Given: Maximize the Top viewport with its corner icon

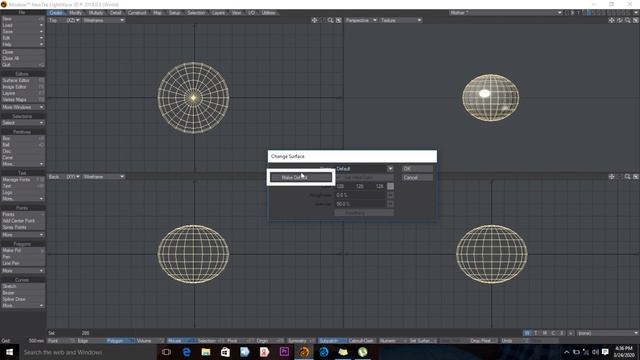Looking at the screenshot, I should pyautogui.click(x=338, y=20).
